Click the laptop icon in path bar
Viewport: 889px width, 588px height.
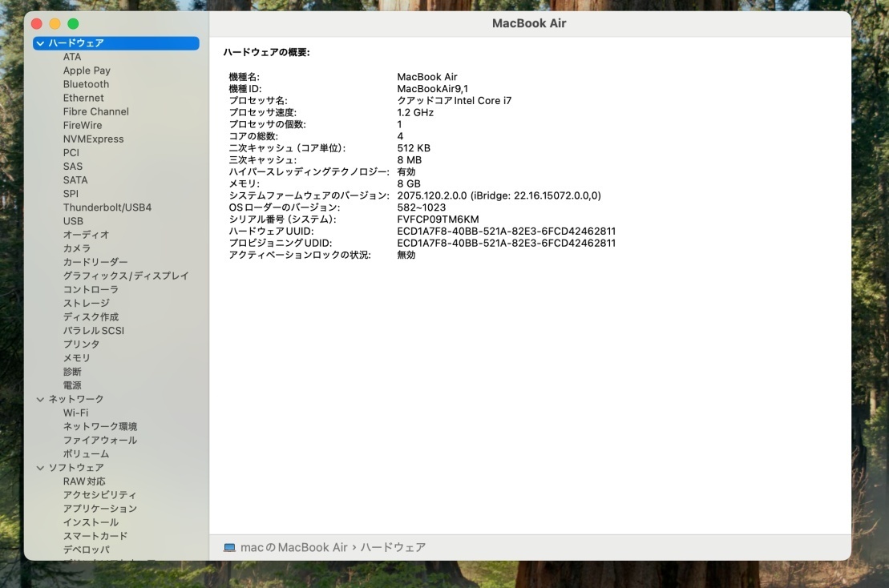(x=229, y=548)
